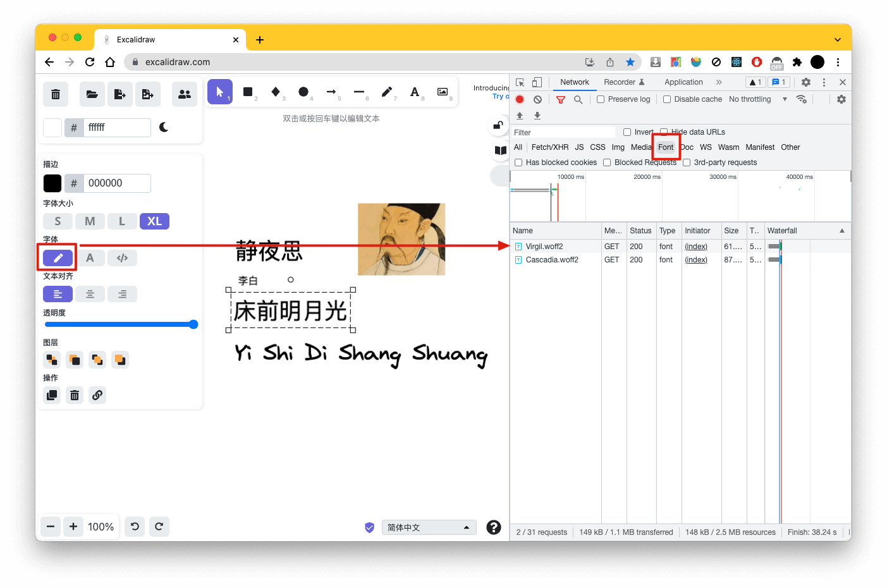Click the redo button
The image size is (887, 588).
coord(159,527)
